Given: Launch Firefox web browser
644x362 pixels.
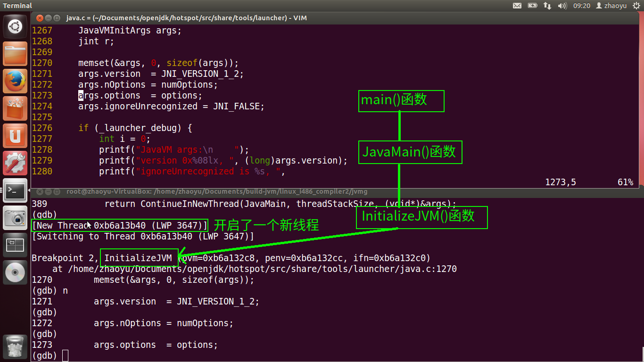Looking at the screenshot, I should [15, 81].
